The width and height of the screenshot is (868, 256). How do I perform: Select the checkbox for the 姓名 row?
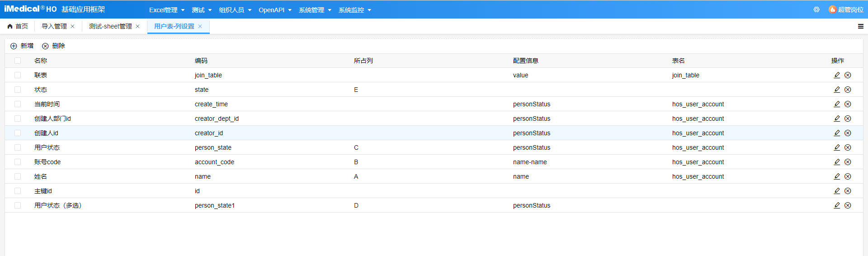tap(18, 176)
